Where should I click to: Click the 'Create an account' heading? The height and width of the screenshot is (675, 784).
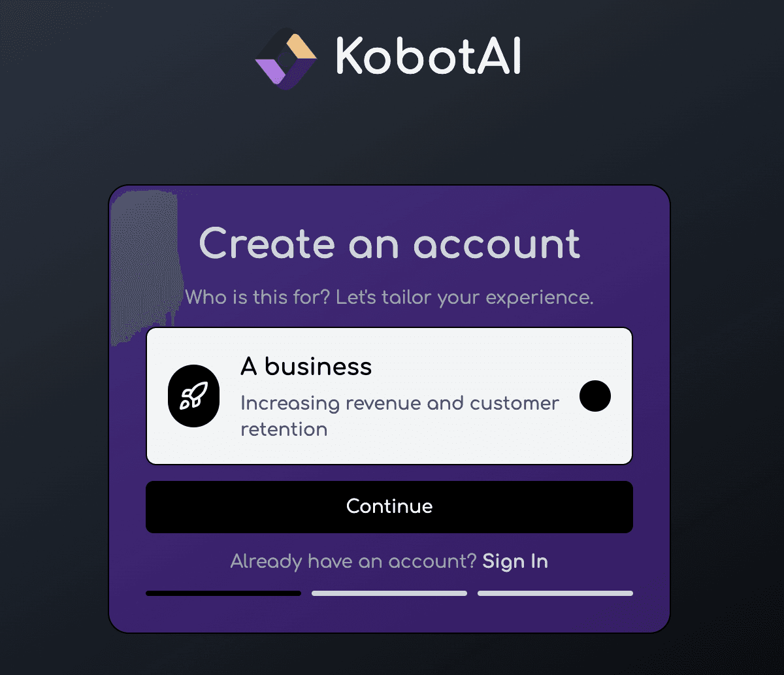coord(389,244)
